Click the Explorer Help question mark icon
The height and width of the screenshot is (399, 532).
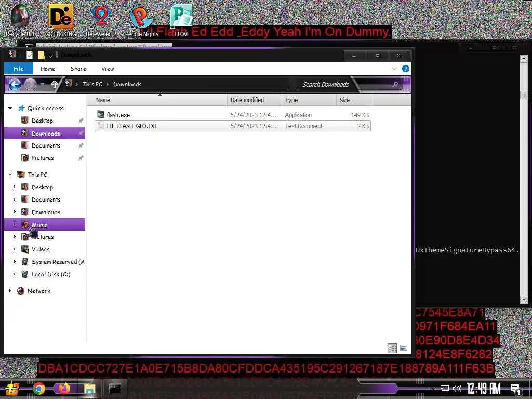405,69
